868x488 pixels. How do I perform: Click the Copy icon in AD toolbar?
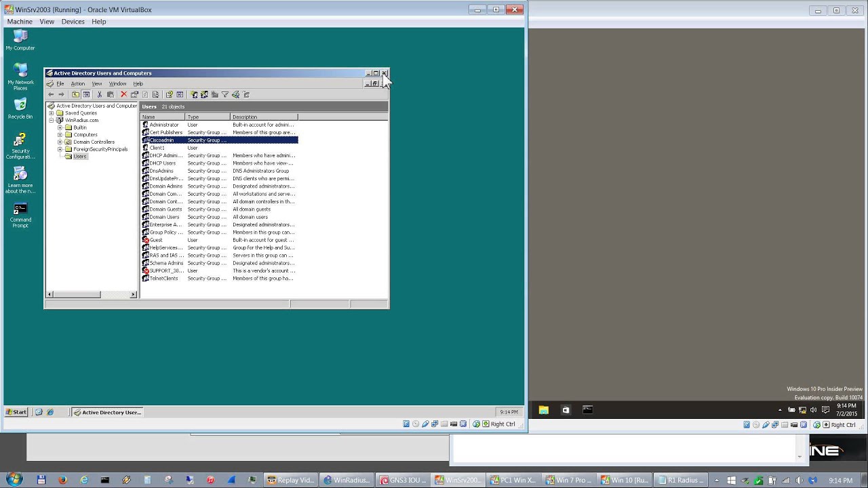[111, 94]
